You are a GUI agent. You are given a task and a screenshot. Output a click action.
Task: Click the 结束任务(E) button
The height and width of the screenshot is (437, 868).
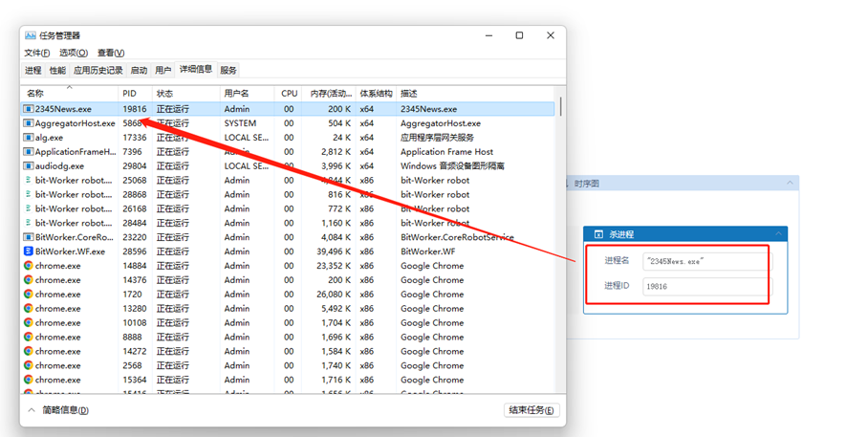pyautogui.click(x=532, y=410)
